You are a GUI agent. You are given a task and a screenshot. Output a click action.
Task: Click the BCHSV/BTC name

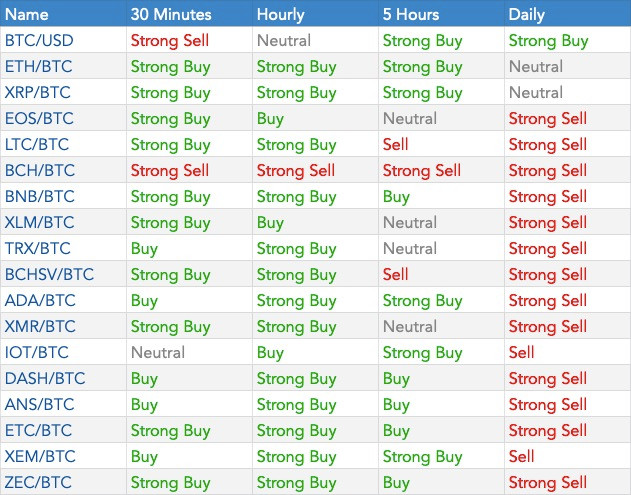49,274
